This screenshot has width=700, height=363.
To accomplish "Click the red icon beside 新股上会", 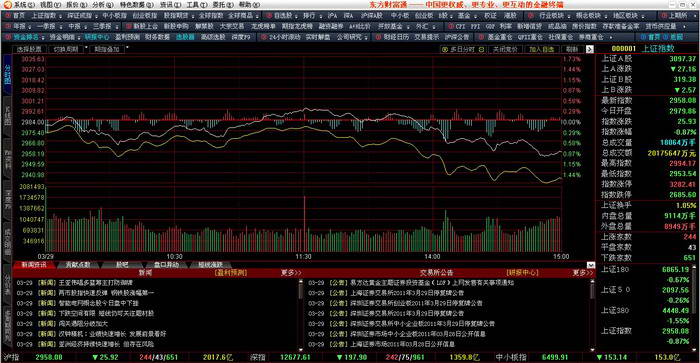I will pos(129,26).
